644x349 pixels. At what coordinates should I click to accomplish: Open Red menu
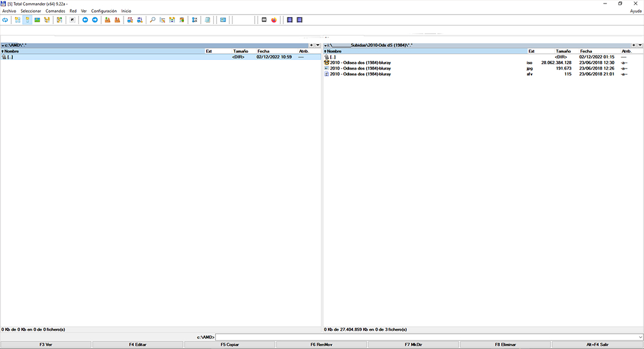(73, 11)
